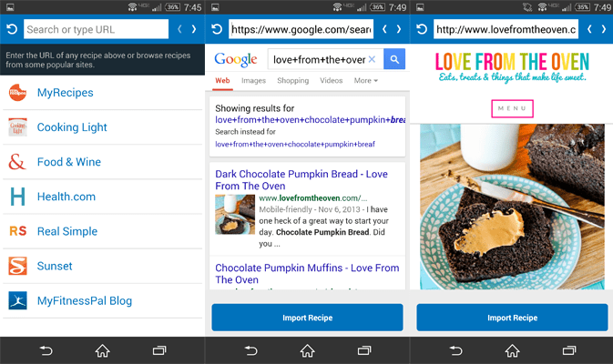
Task: Android back button on right screen
Action: click(x=455, y=350)
